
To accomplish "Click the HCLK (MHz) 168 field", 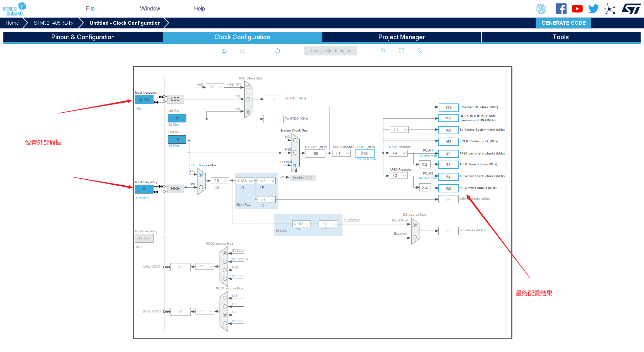I will 365,154.
